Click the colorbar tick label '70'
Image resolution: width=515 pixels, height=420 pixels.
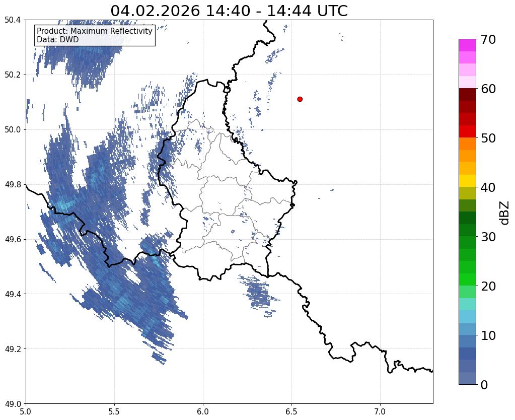coord(488,39)
